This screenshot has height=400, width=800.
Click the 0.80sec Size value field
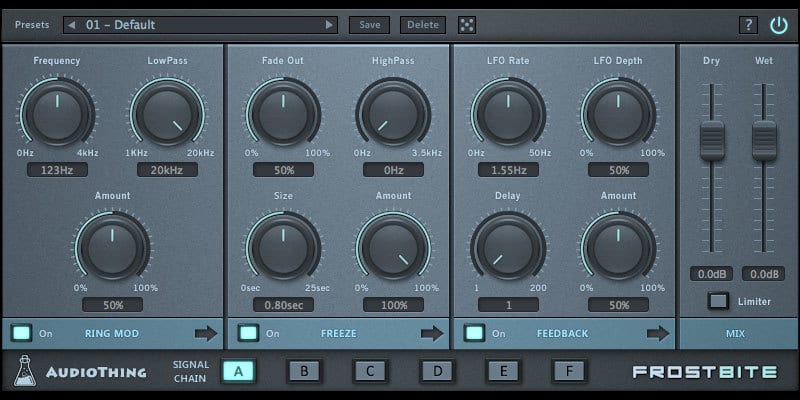point(283,305)
